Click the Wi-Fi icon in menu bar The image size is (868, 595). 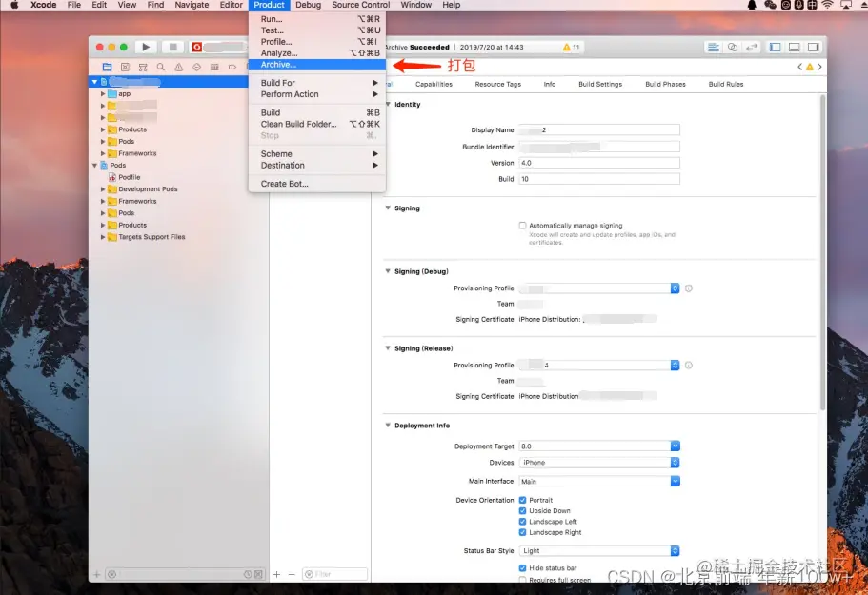pyautogui.click(x=827, y=5)
